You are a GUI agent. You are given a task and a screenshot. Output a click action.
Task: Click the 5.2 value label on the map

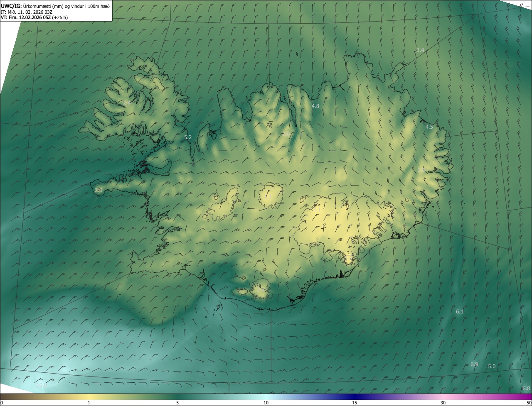tap(188, 137)
